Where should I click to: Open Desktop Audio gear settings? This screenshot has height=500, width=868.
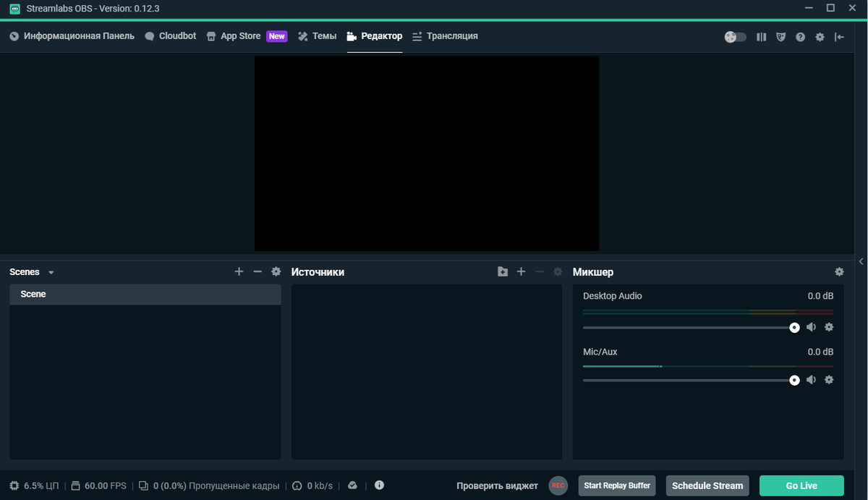[x=829, y=327]
